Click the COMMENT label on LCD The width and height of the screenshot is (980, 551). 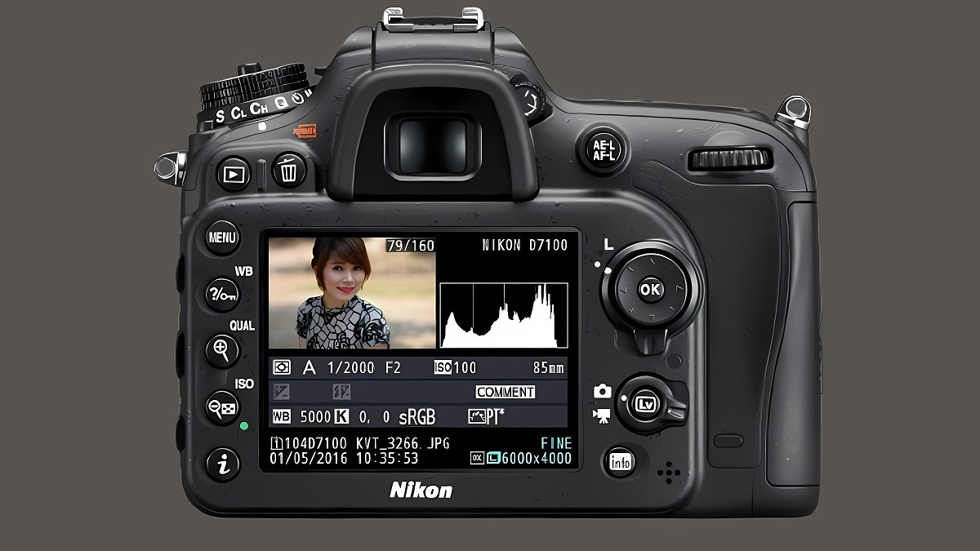coord(506,392)
